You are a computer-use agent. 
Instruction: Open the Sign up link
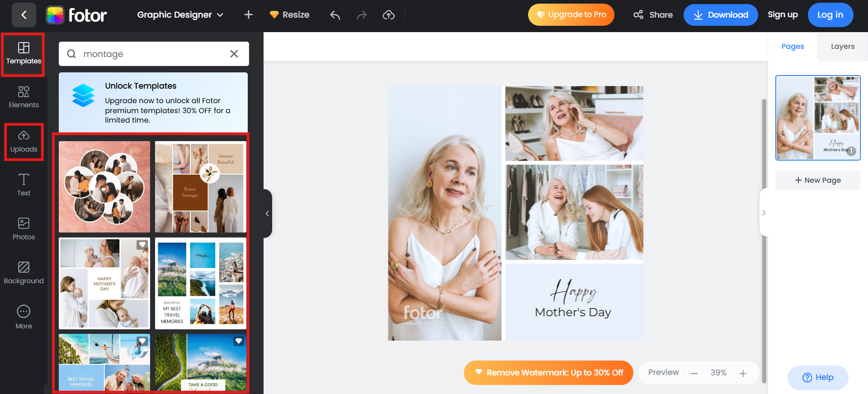(783, 14)
